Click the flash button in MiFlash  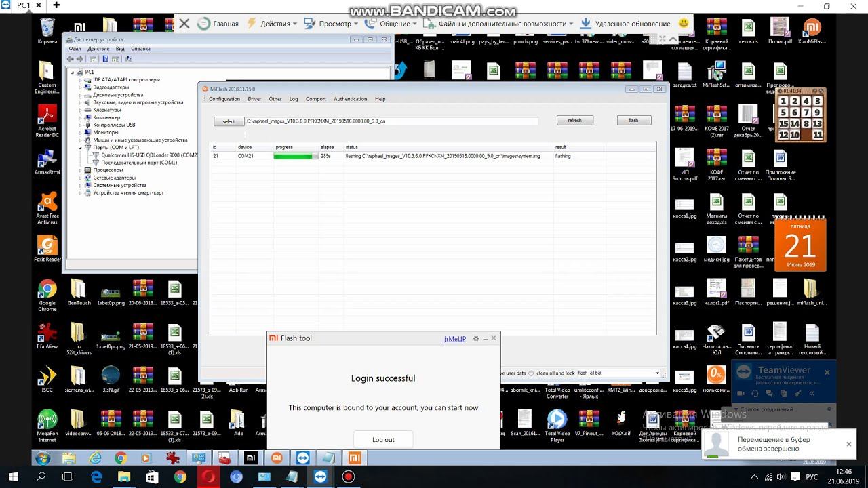tap(633, 120)
